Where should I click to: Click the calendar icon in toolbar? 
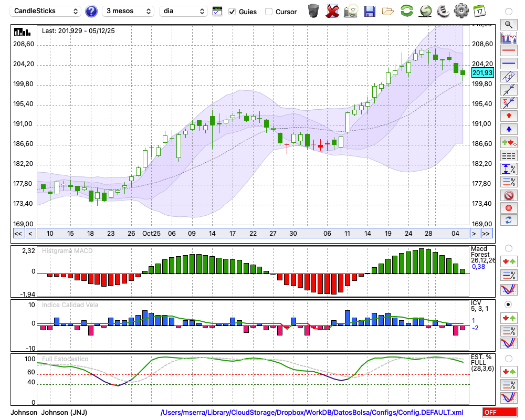pyautogui.click(x=479, y=11)
